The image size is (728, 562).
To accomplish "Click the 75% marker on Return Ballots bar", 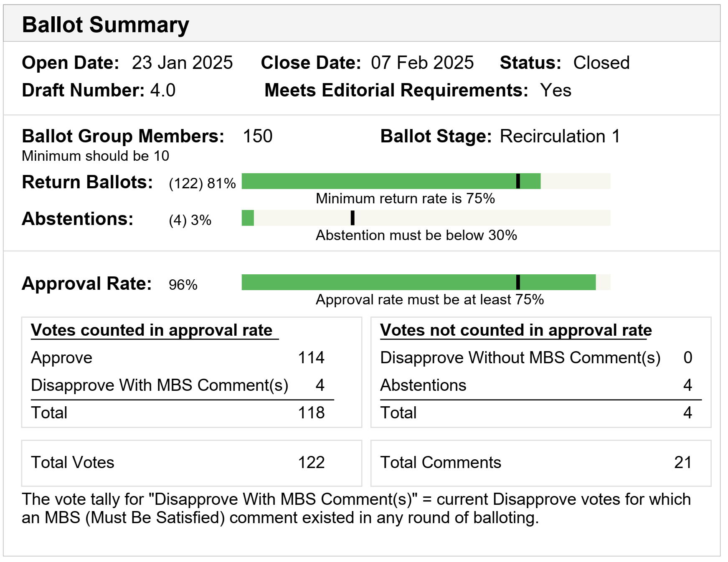I will (x=518, y=181).
